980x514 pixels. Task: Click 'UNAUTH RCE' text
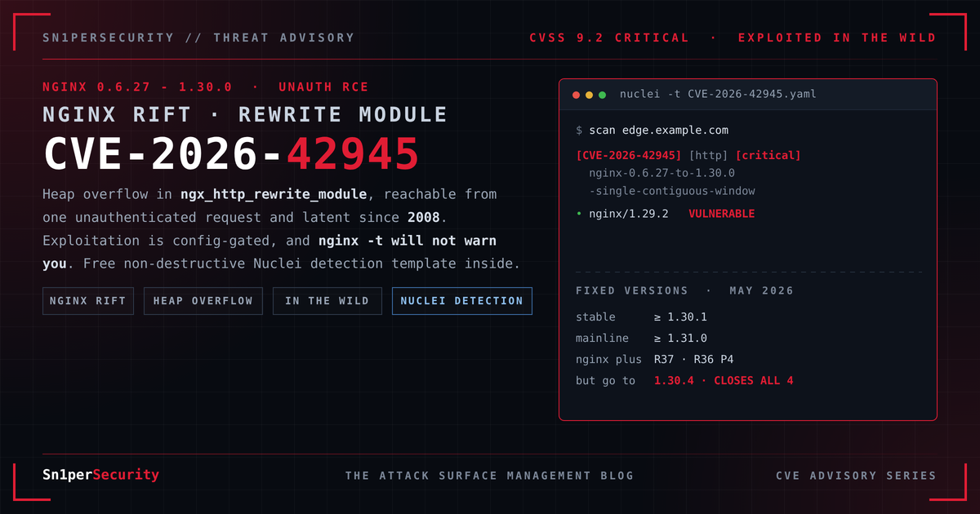pyautogui.click(x=323, y=86)
